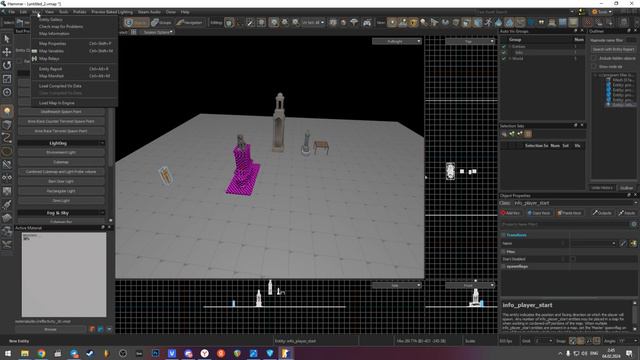Image resolution: width=640 pixels, height=360 pixels.
Task: Click the gamepad run-map icon in toolbar
Action: click(367, 23)
